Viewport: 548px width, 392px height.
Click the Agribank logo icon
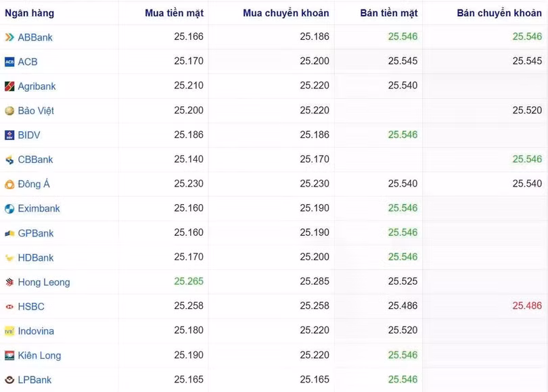point(9,87)
